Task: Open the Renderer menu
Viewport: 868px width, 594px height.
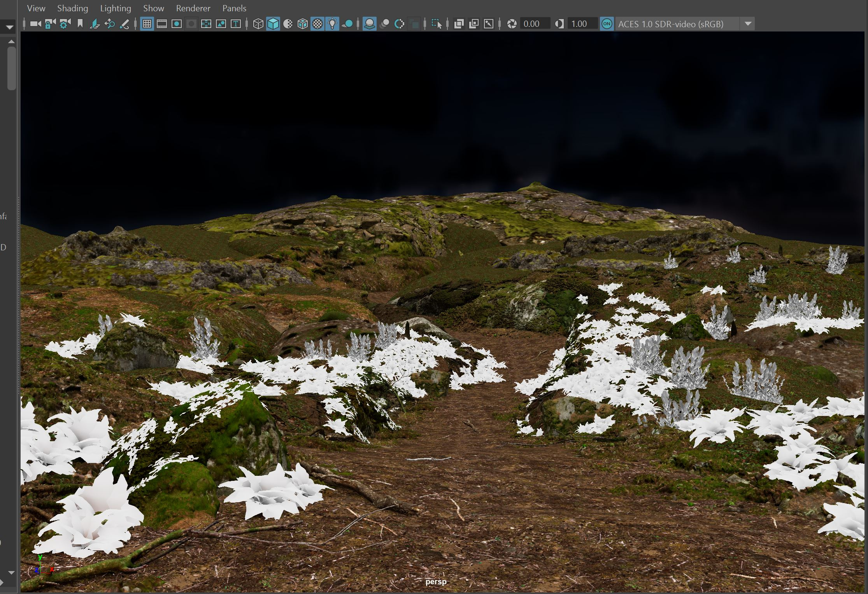Action: [x=193, y=8]
